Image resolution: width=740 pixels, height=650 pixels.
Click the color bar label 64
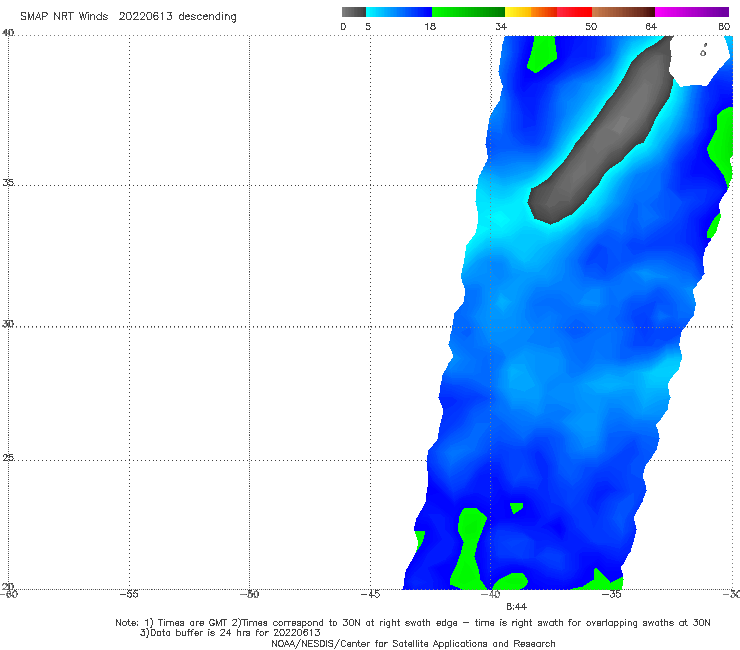(x=651, y=27)
